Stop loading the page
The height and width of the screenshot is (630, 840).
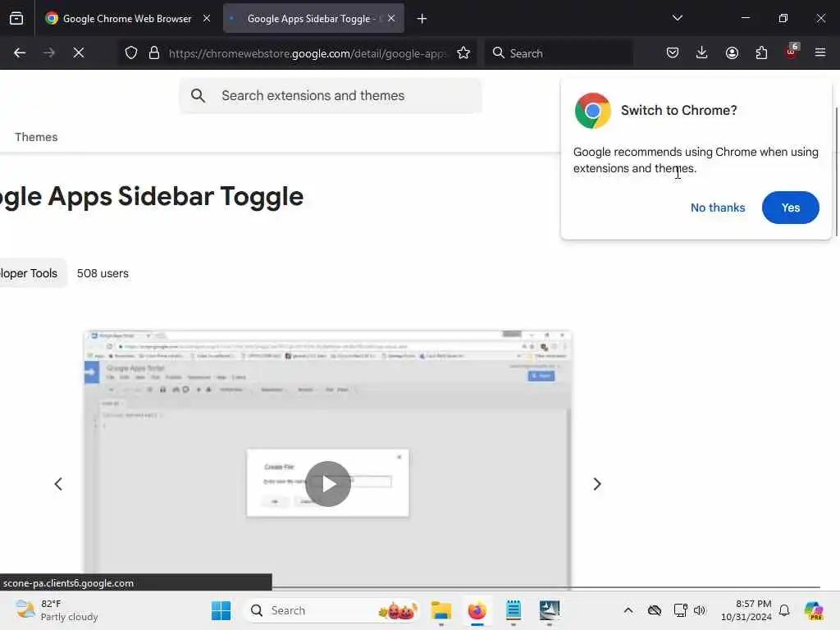(x=78, y=52)
